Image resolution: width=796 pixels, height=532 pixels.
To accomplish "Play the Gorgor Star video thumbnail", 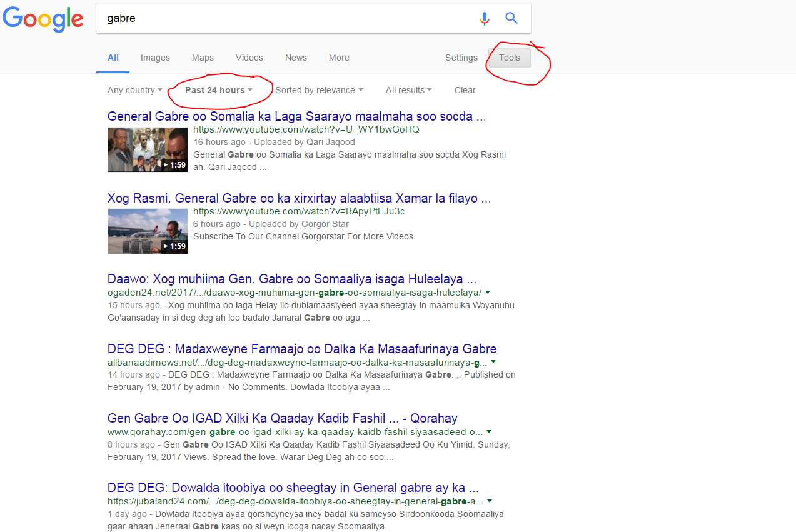I will [x=148, y=231].
